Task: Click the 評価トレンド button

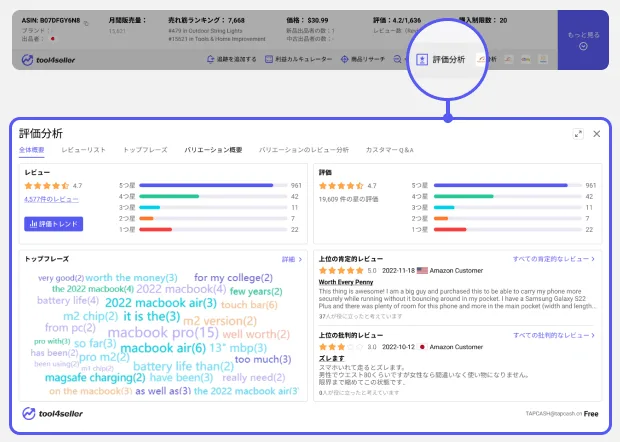Action: [x=53, y=224]
